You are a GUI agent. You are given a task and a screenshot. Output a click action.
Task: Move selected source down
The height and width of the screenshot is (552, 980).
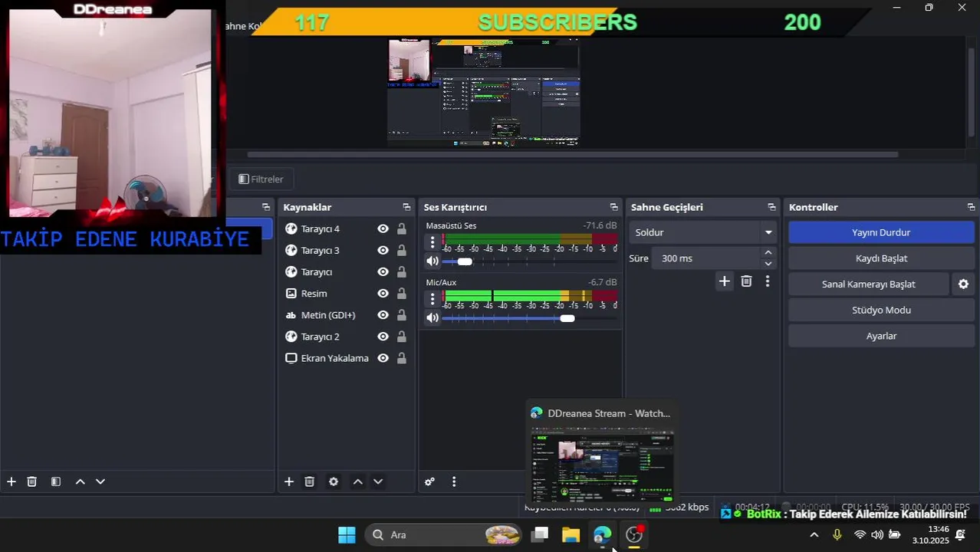click(378, 481)
